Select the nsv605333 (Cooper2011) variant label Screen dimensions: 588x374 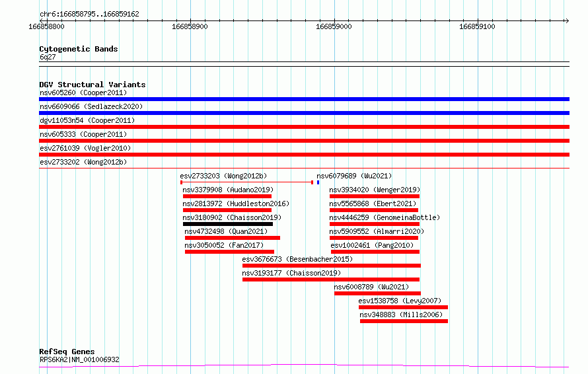click(83, 134)
